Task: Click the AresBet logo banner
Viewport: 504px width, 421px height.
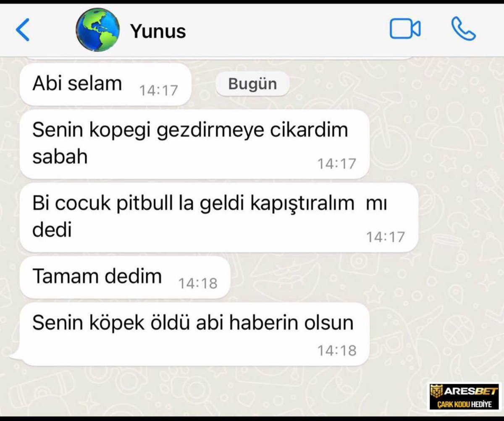Action: pos(464,397)
